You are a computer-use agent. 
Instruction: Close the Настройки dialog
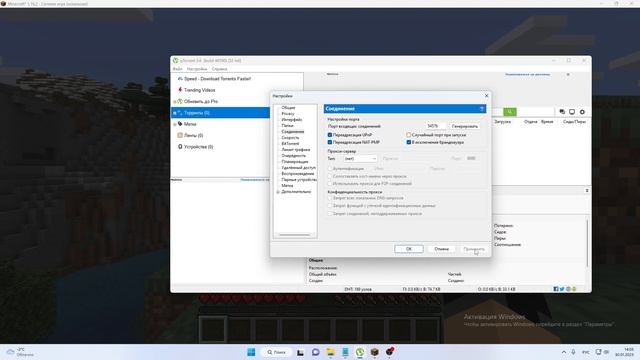coord(486,96)
